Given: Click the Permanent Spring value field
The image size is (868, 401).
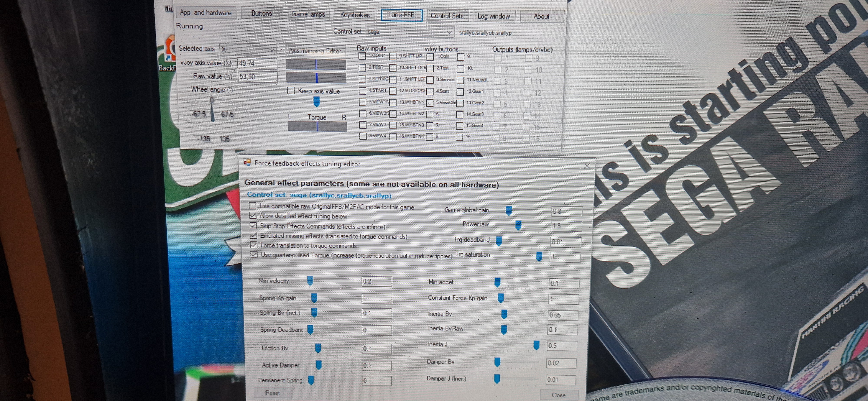Looking at the screenshot, I should pos(377,381).
